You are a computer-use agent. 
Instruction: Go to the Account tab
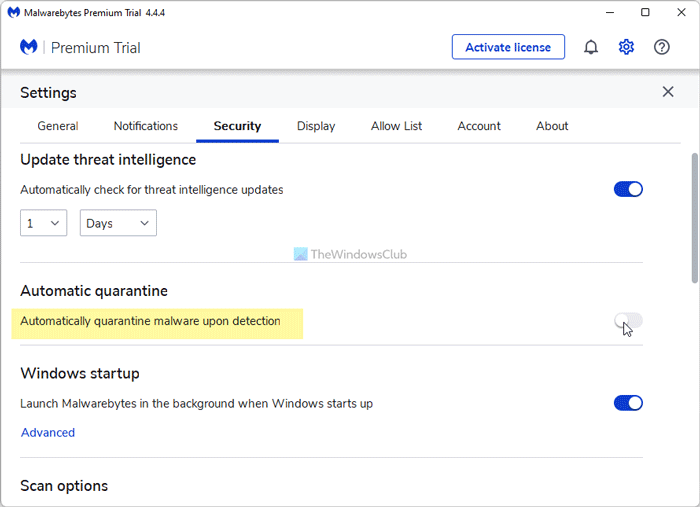[479, 126]
